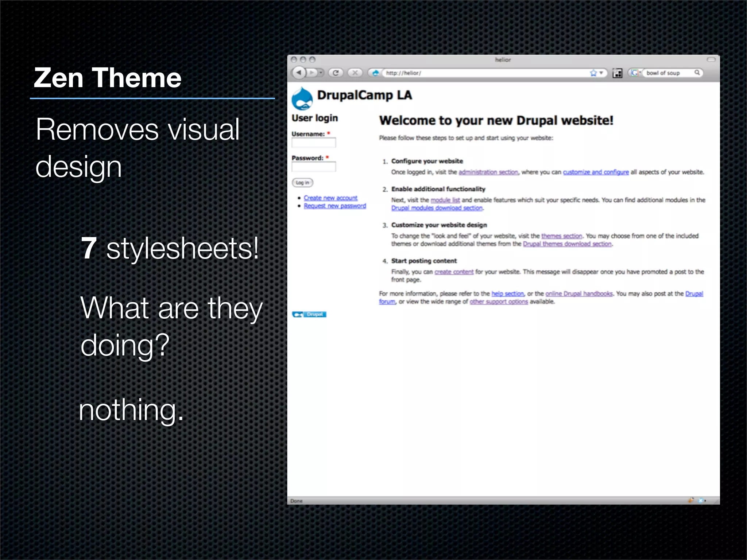The image size is (747, 560).
Task: Open the dropdown arrow next to bookmark star
Action: pyautogui.click(x=601, y=73)
